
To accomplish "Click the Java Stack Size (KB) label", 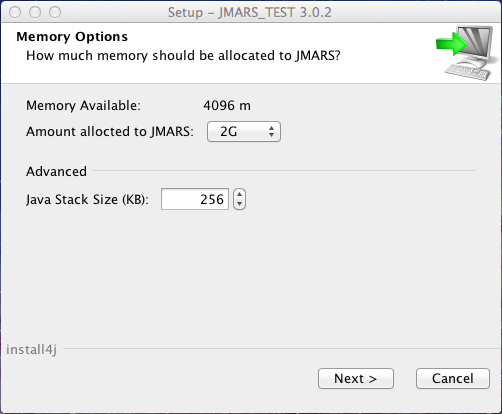I will coord(87,200).
